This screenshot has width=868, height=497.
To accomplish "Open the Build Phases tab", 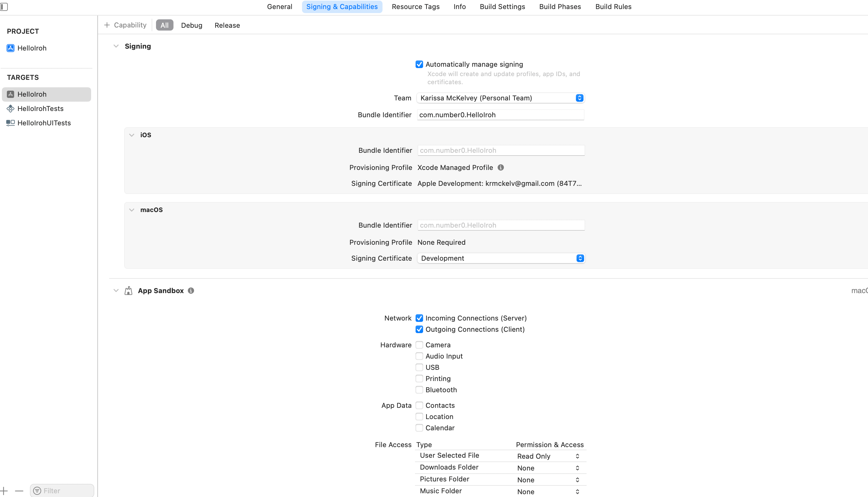I will pyautogui.click(x=560, y=7).
